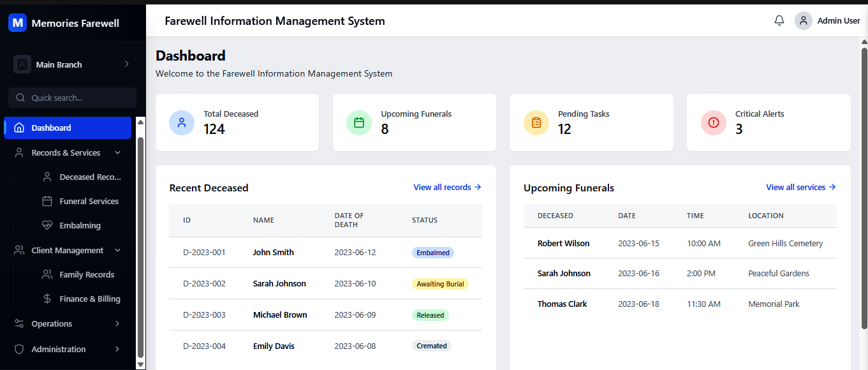
Task: Click Thomas Clark in Upcoming Funerals
Action: 563,304
